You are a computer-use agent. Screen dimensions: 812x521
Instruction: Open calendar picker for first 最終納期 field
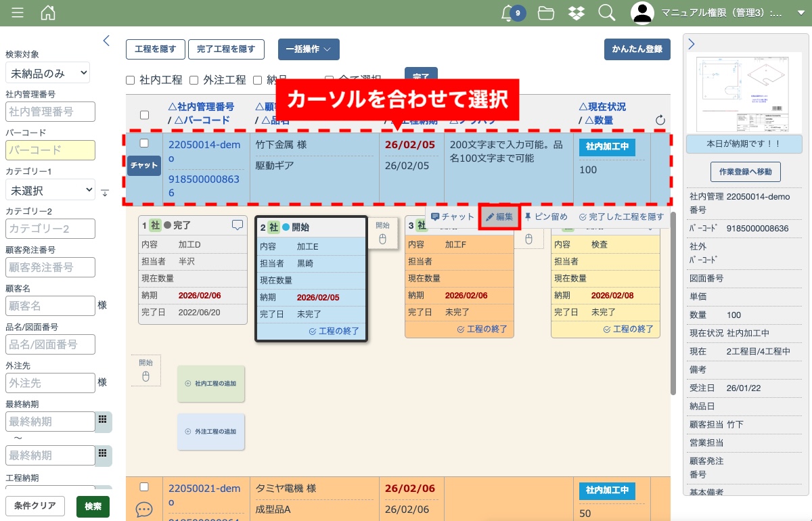click(x=103, y=421)
